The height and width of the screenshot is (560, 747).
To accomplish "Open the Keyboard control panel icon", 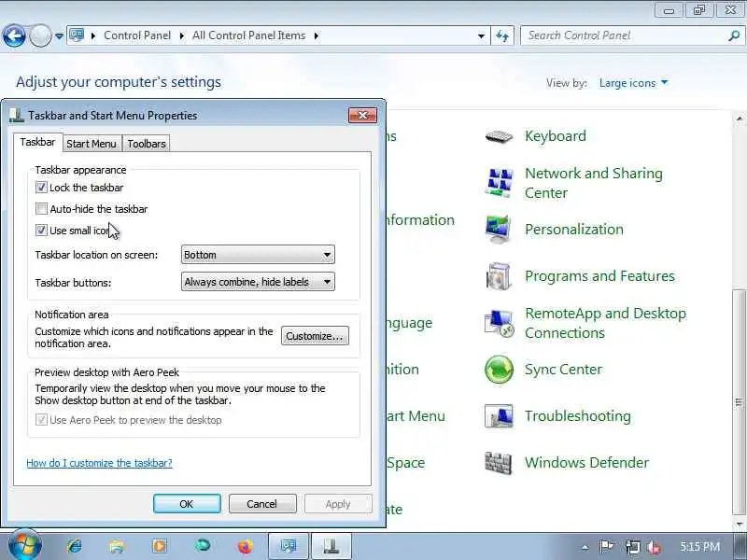I will [x=499, y=136].
